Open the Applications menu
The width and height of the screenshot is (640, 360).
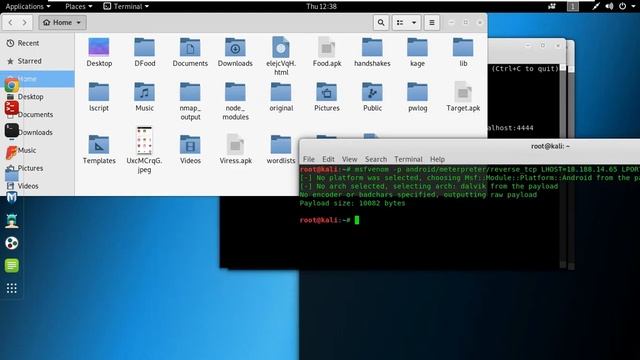pos(28,6)
